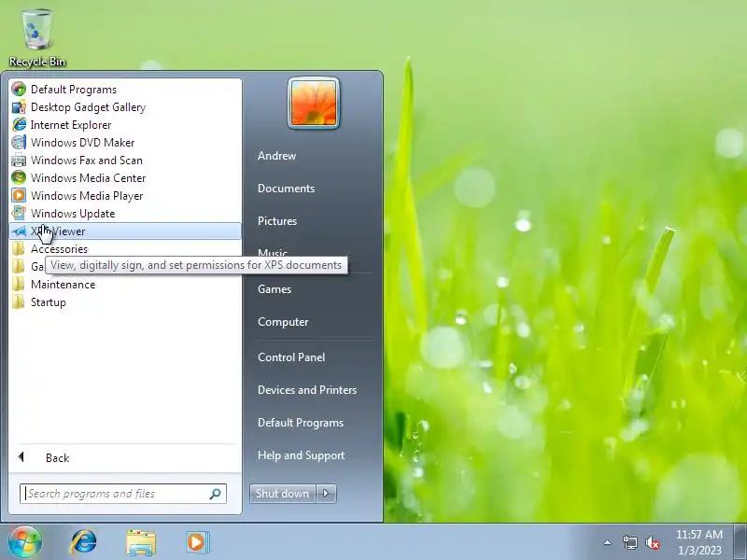
Task: Select the "Windows Media Center" text entry
Action: (x=88, y=178)
